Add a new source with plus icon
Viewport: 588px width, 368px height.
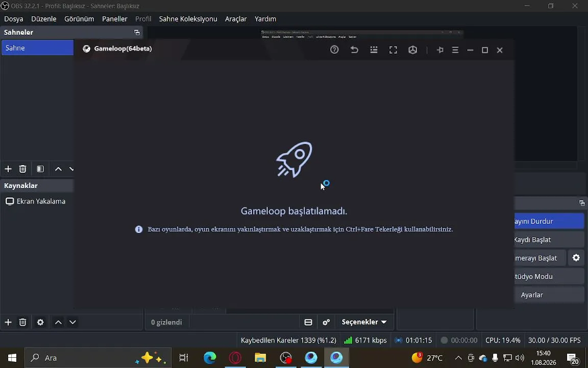pos(8,322)
